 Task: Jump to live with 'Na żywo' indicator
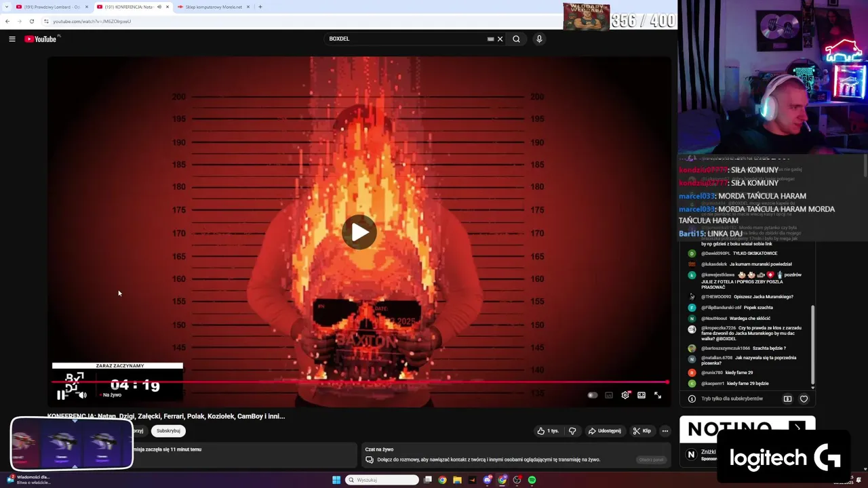(x=112, y=394)
